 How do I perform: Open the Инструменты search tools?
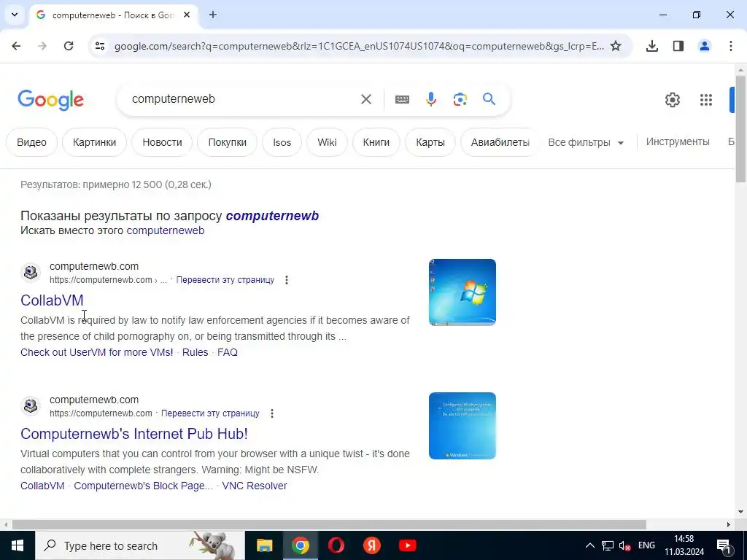coord(678,141)
